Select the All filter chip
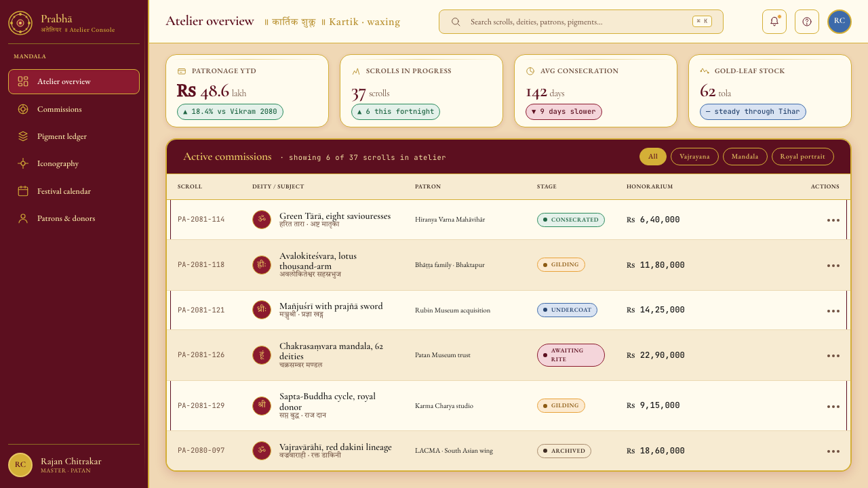This screenshot has height=488, width=868. (653, 157)
